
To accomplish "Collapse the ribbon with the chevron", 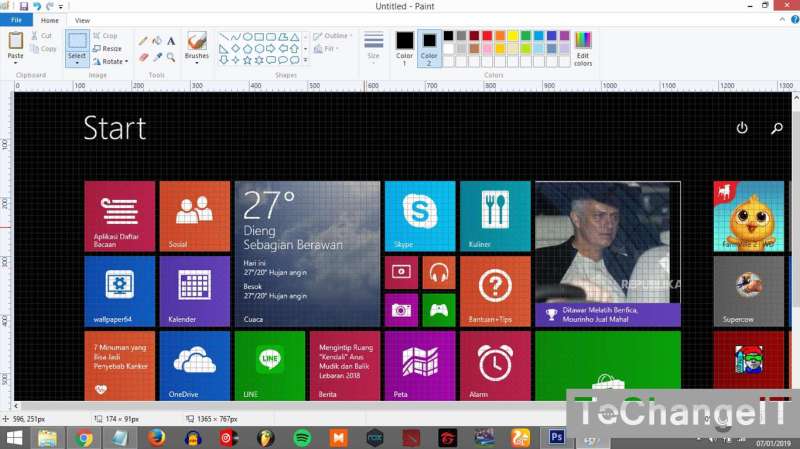I will tap(782, 19).
